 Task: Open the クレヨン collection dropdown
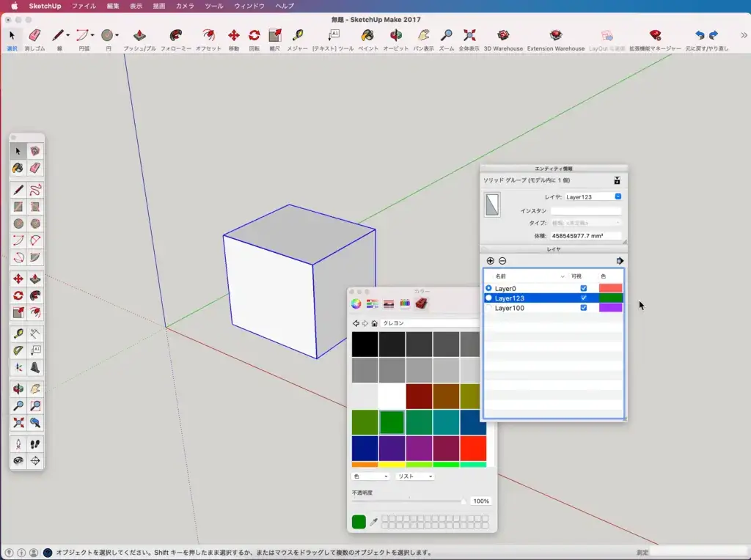click(430, 323)
